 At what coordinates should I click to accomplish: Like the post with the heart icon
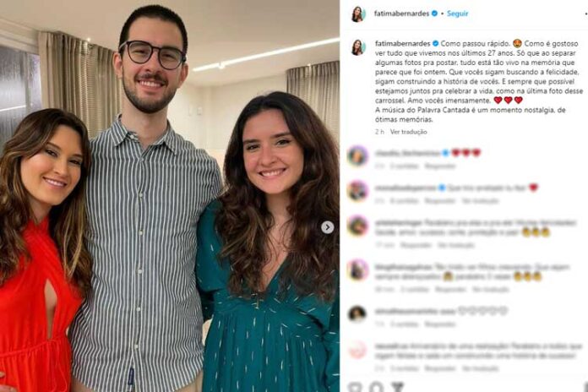tap(355, 387)
